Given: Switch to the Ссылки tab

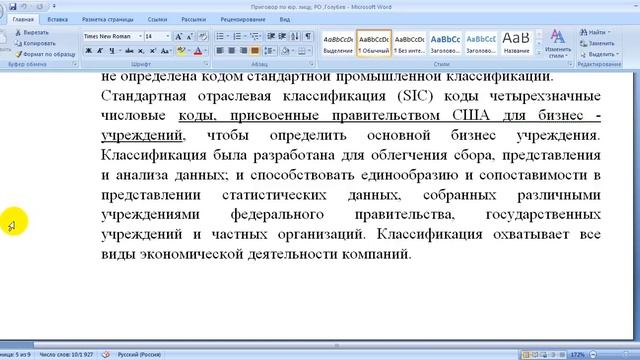Looking at the screenshot, I should pyautogui.click(x=157, y=19).
